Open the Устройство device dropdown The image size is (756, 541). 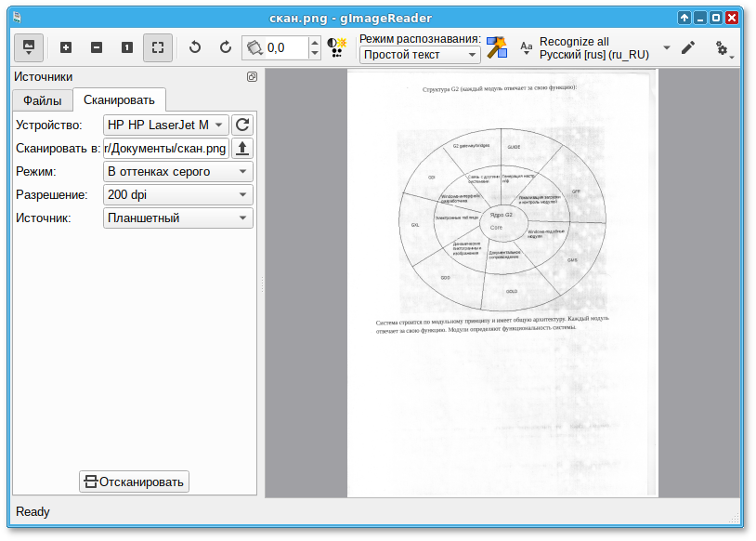166,125
